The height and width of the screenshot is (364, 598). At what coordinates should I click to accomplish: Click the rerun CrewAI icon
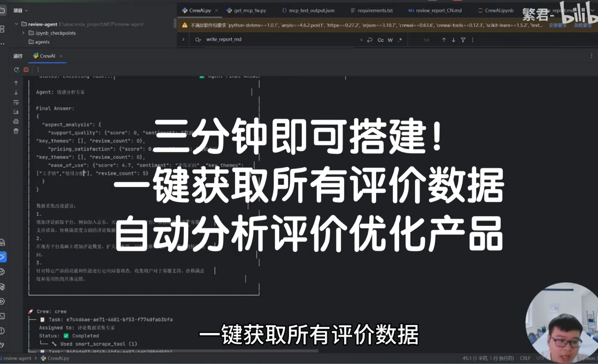click(x=16, y=70)
